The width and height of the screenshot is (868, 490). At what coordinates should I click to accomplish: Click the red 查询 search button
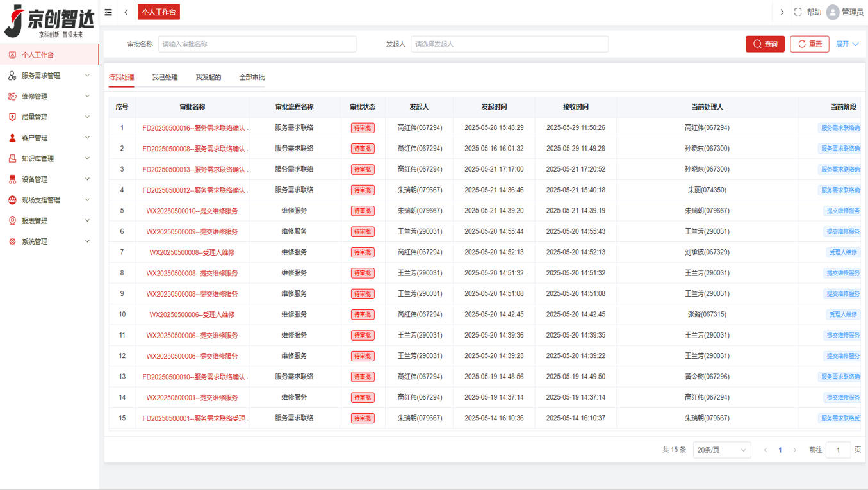pos(765,44)
